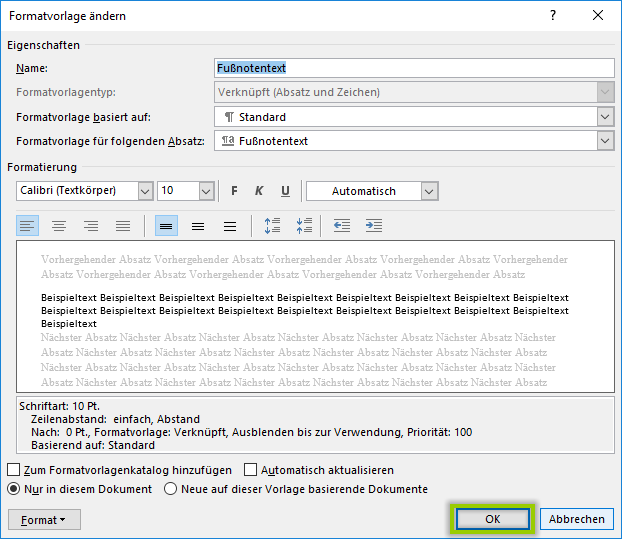Viewport: 622px width, 539px height.
Task: Open Formatvorlage für folgenden Absatz list
Action: tap(604, 141)
